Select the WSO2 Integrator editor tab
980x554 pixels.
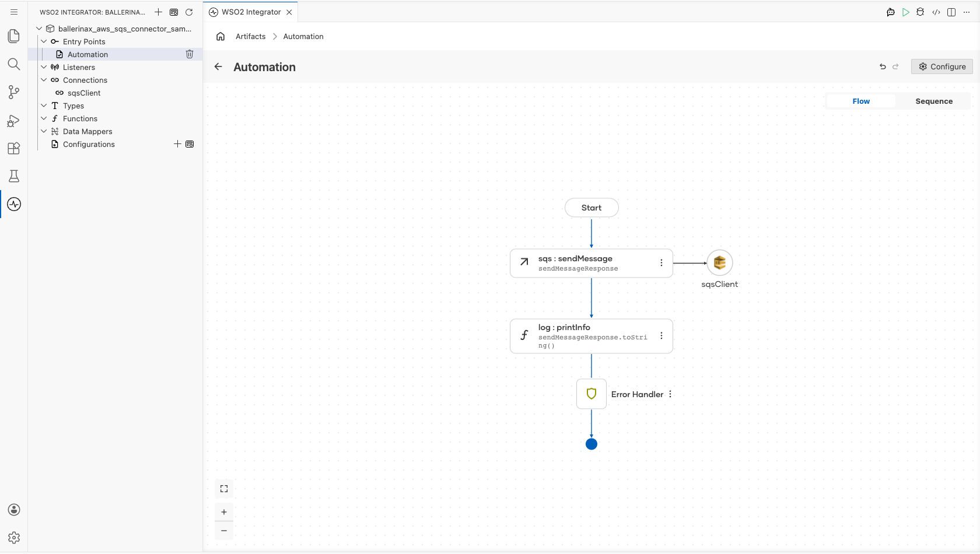(x=251, y=12)
